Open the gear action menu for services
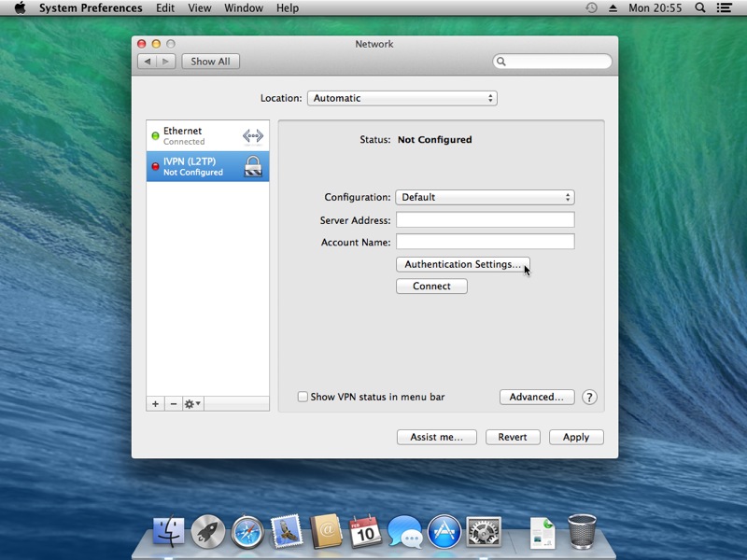The width and height of the screenshot is (747, 560). click(x=192, y=404)
